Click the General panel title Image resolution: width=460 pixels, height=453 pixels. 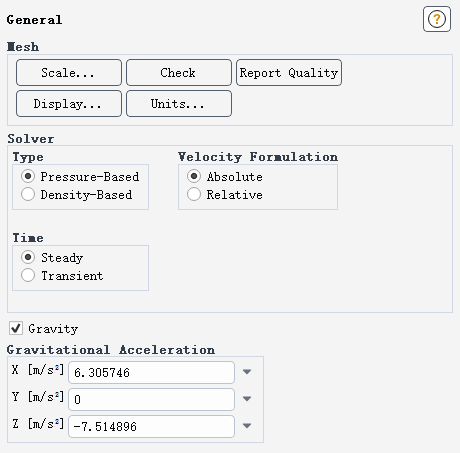pyautogui.click(x=34, y=20)
